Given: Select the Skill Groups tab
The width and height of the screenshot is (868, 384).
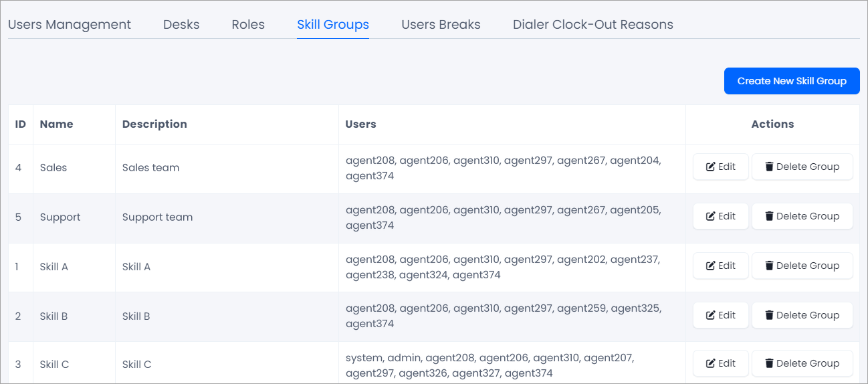Looking at the screenshot, I should [333, 25].
